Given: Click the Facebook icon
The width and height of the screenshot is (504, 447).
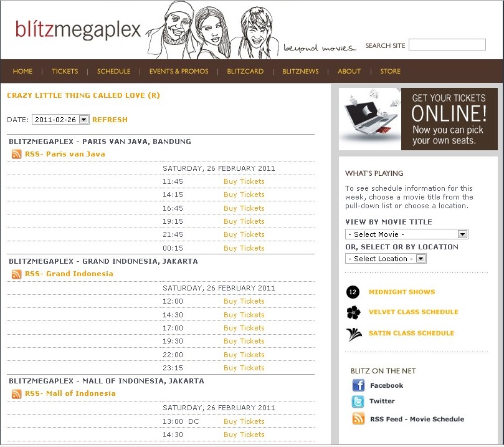Looking at the screenshot, I should (x=358, y=385).
